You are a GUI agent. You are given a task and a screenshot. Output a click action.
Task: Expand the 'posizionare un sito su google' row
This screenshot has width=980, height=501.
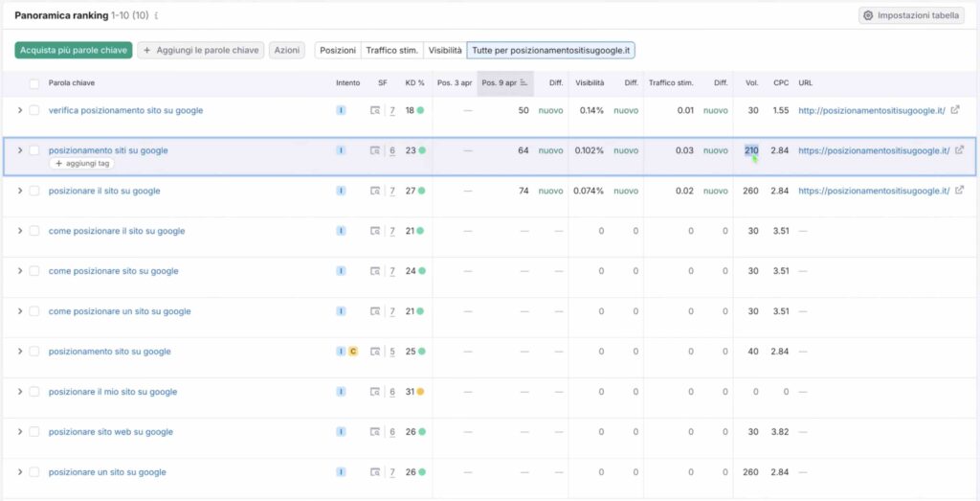[19, 472]
